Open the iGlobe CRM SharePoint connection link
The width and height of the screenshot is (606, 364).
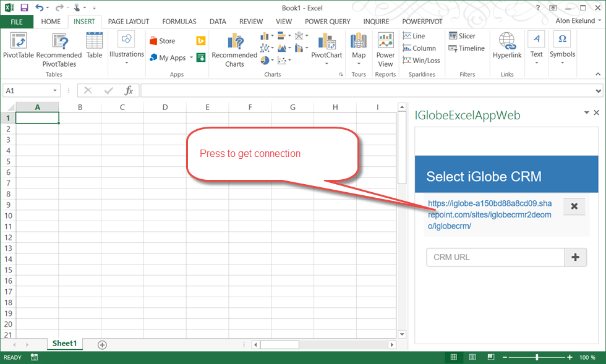pyautogui.click(x=490, y=214)
